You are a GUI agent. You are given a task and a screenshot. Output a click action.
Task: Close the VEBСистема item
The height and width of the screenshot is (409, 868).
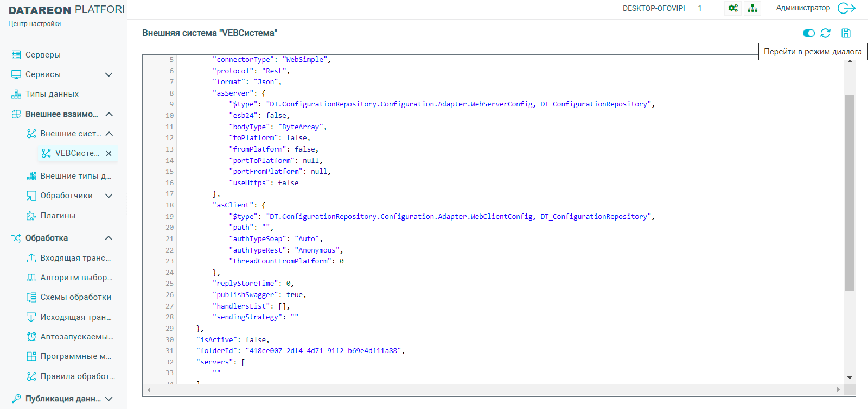[108, 154]
